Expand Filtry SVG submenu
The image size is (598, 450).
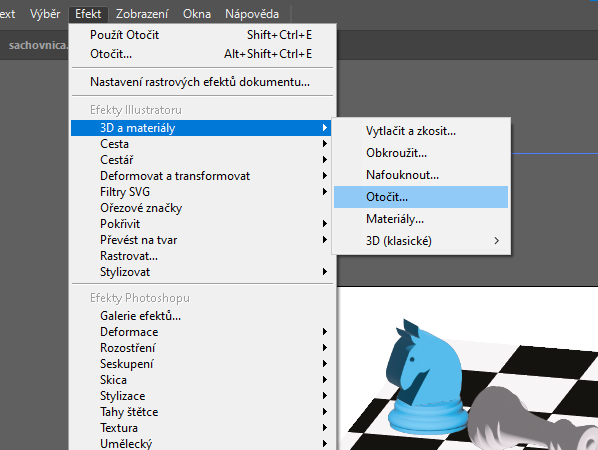point(201,192)
